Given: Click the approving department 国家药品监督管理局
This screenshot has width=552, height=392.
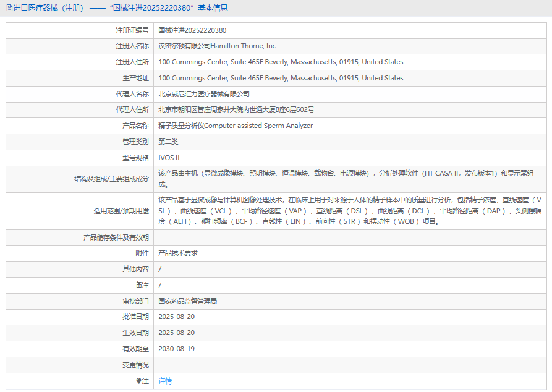Looking at the screenshot, I should (187, 301).
